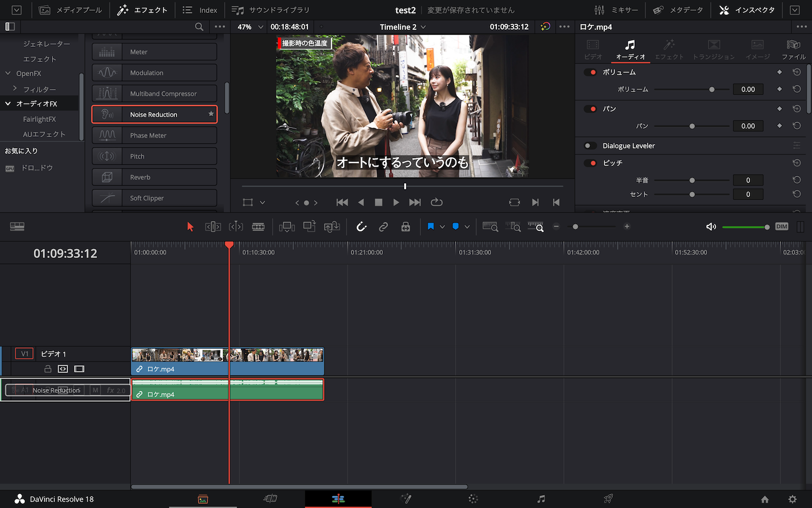Open the Deliver page
Image resolution: width=812 pixels, height=508 pixels.
(x=608, y=499)
